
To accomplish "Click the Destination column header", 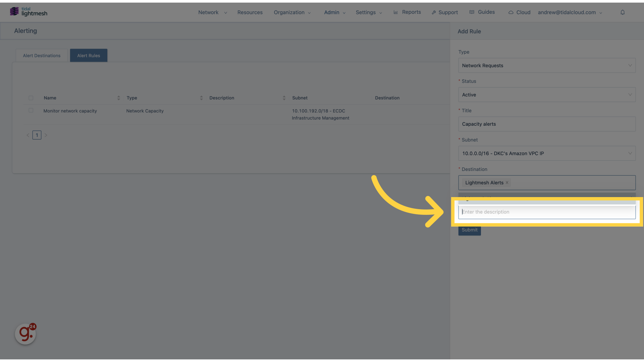I will (387, 98).
